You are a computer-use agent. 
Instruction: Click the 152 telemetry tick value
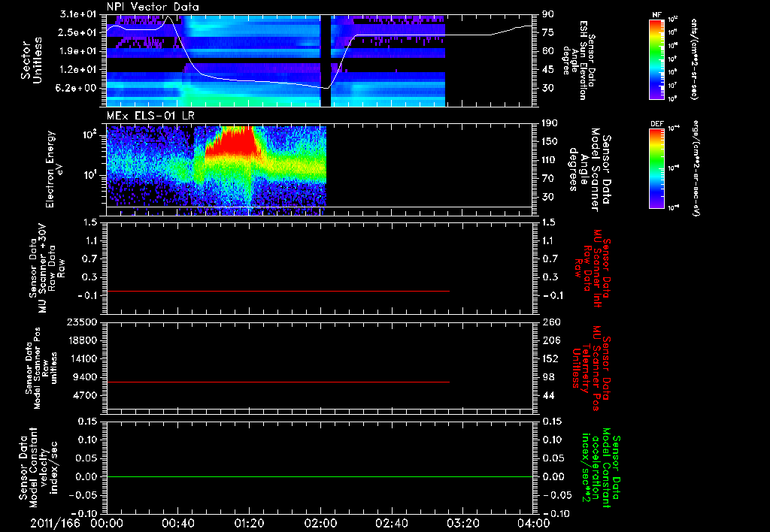click(x=550, y=358)
